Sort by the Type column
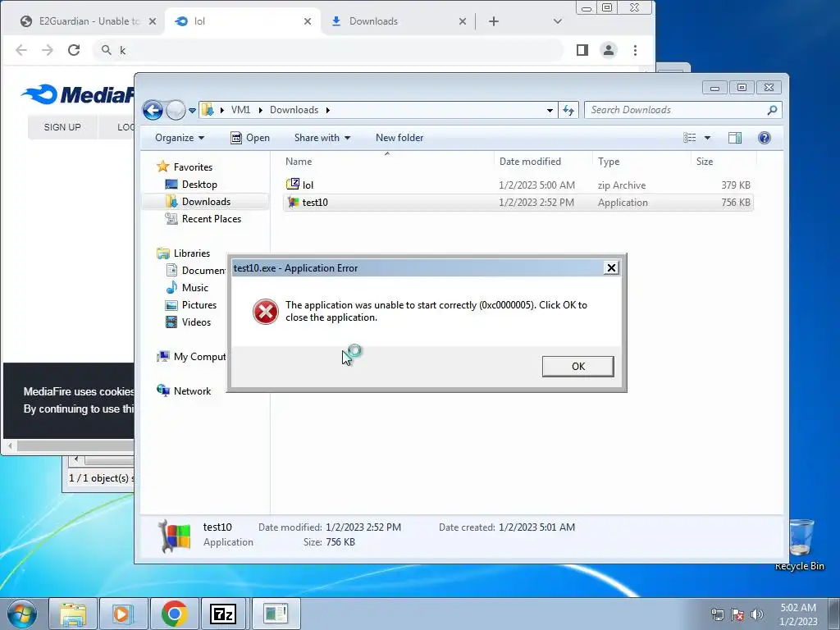Screen dimensions: 840x630 coord(641,162)
